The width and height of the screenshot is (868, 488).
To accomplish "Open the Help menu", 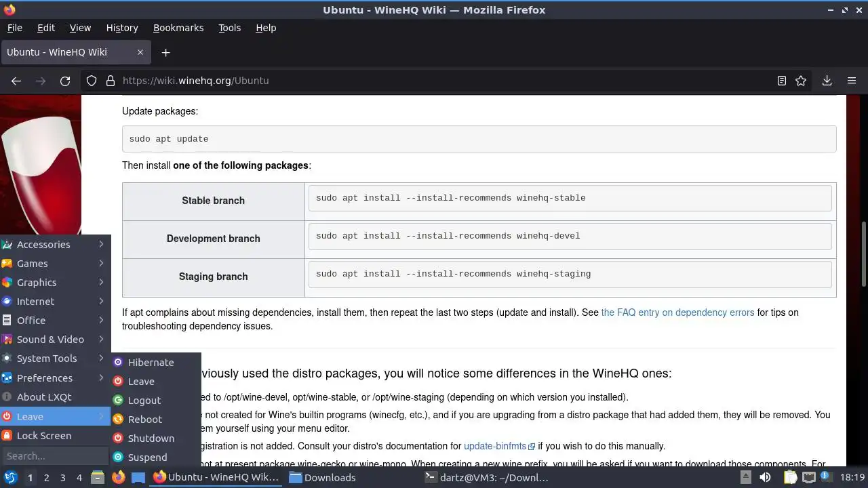I will point(266,28).
